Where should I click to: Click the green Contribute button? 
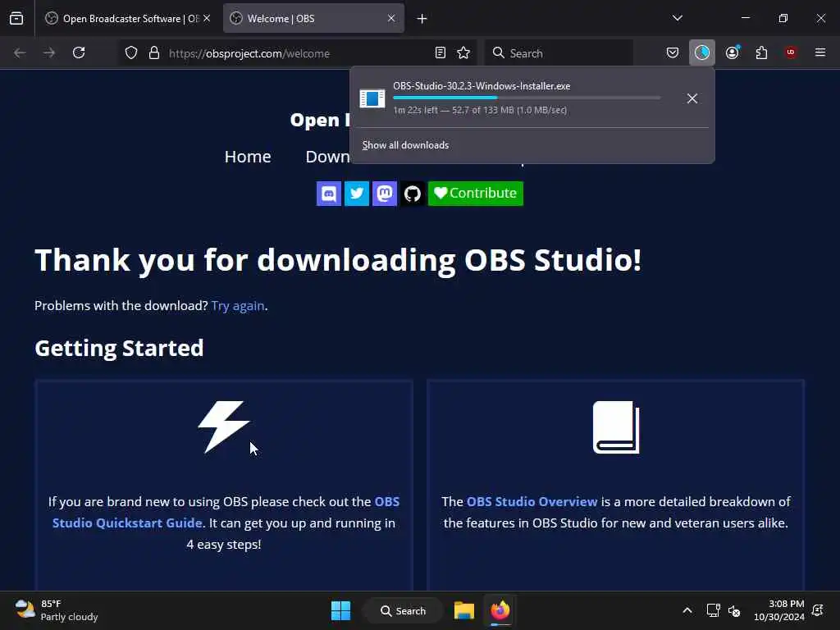476,194
